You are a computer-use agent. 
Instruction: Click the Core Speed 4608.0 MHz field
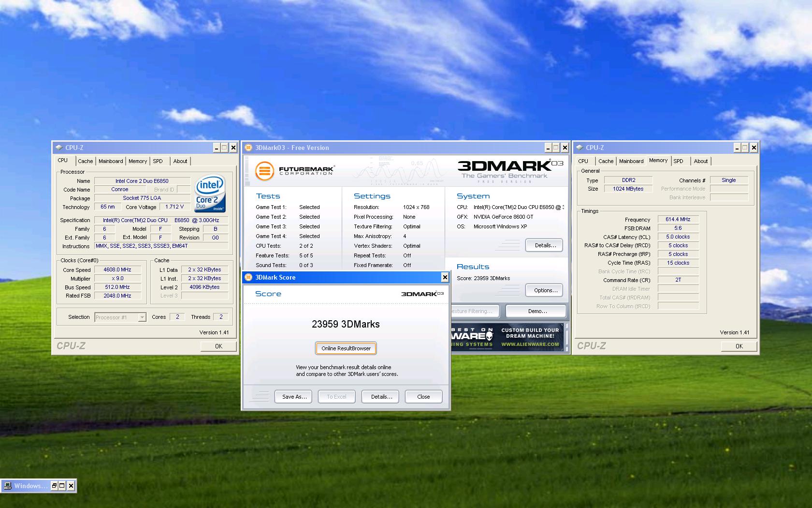pos(117,270)
